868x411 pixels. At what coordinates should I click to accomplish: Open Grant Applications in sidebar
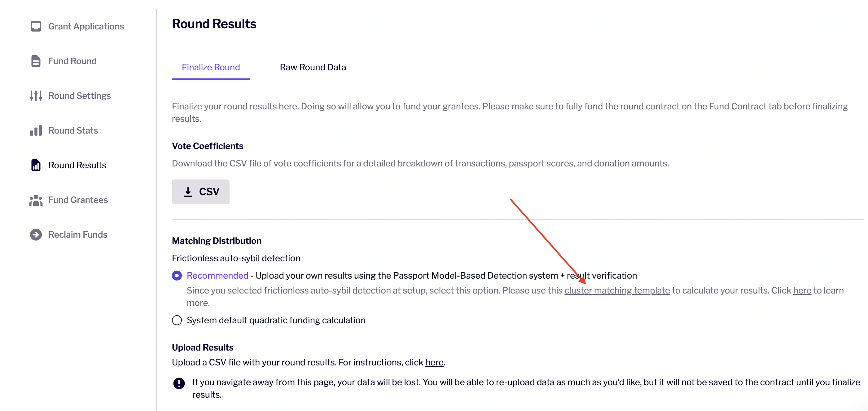[86, 26]
